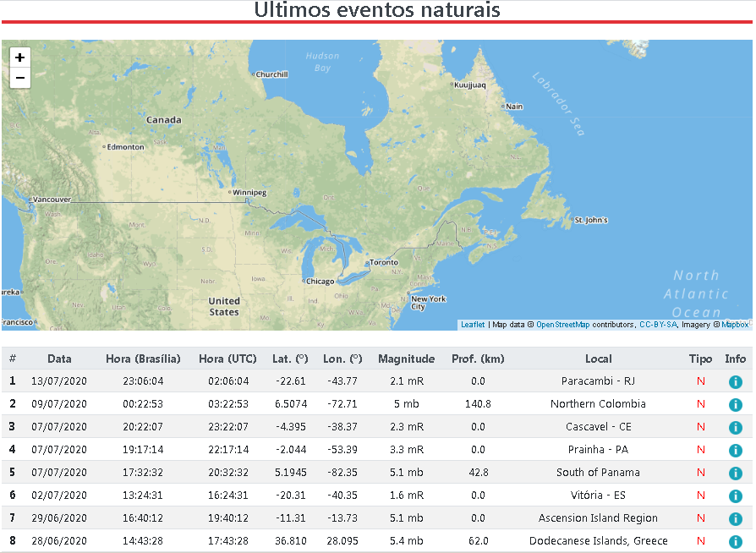
Task: Open info for Northern Colombia event
Action: click(735, 404)
